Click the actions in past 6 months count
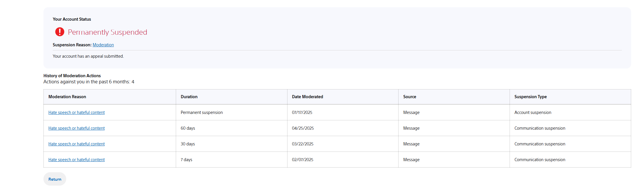The width and height of the screenshot is (644, 190). pos(89,82)
